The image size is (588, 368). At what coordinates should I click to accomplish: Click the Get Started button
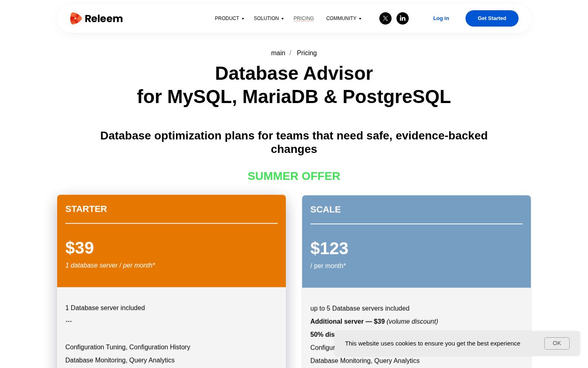(x=492, y=18)
